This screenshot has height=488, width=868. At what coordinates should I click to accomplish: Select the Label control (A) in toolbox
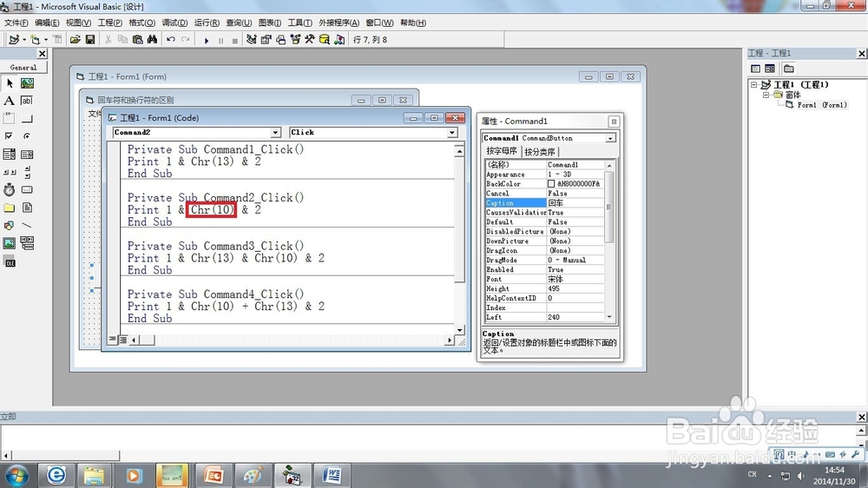(10, 101)
